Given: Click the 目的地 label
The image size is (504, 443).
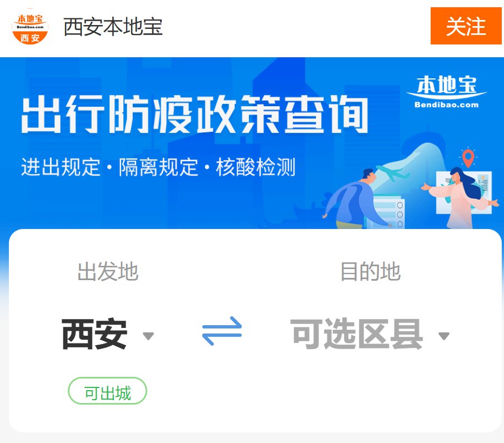Looking at the screenshot, I should (x=371, y=272).
